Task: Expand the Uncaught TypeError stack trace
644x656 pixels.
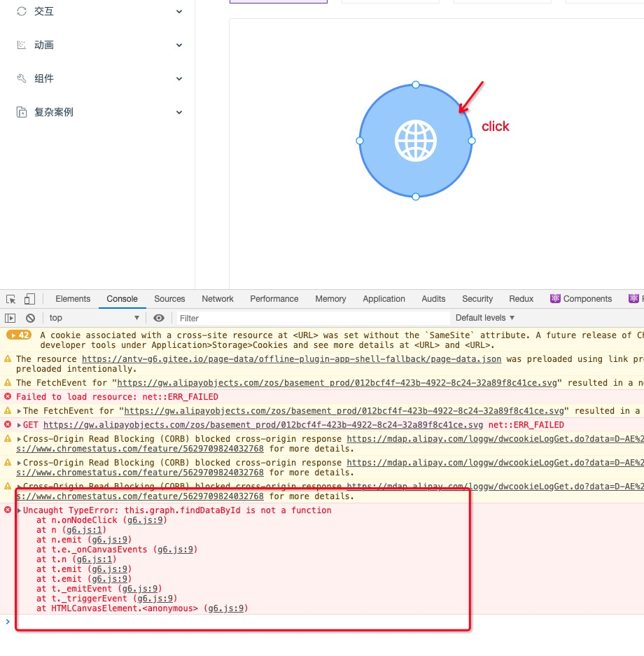Action: (x=19, y=510)
